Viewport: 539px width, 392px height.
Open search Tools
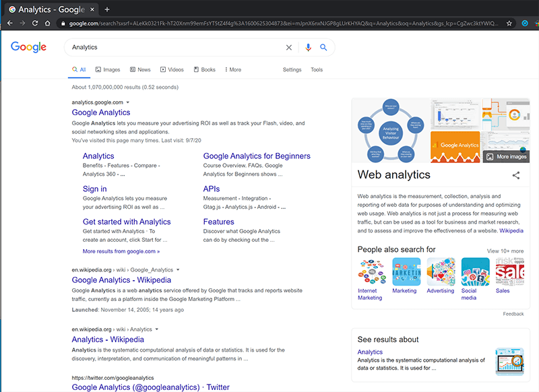317,70
